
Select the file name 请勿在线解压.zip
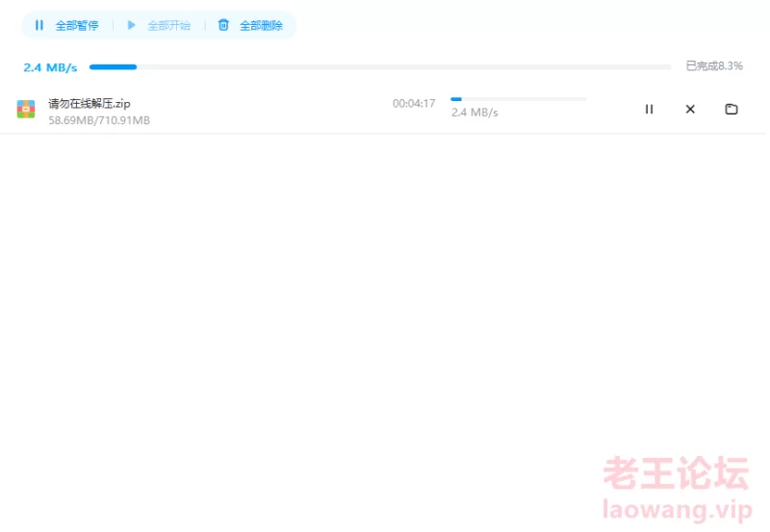89,104
